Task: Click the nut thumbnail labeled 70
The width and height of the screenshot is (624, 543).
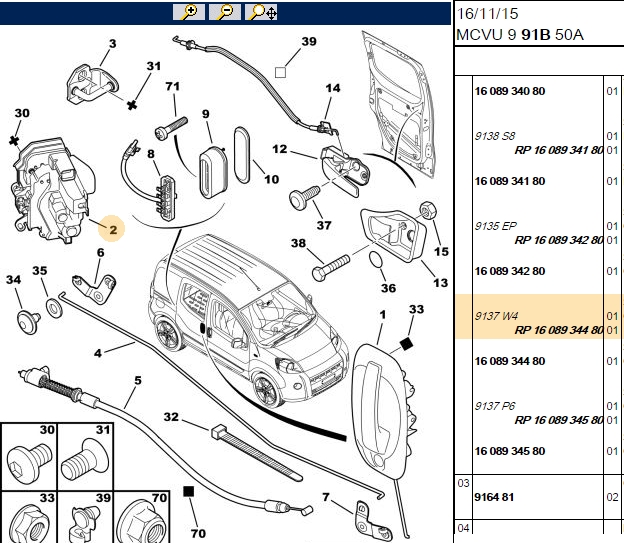Action: 142,518
